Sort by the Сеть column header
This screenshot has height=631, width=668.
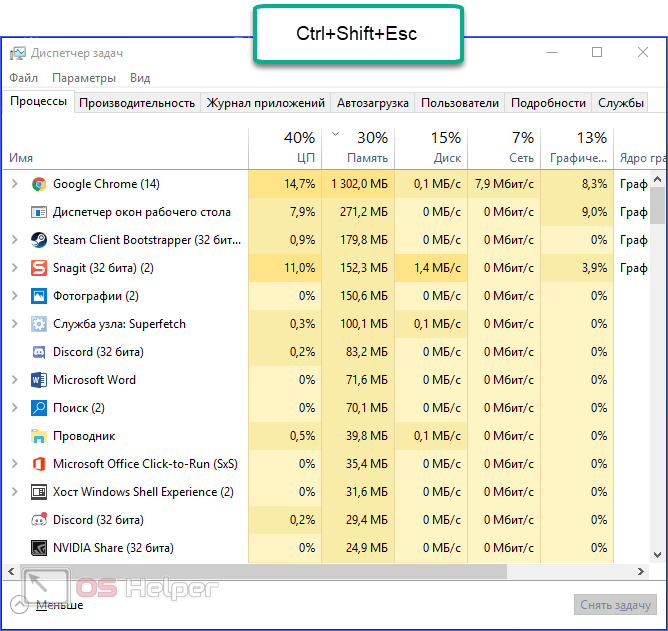[504, 148]
